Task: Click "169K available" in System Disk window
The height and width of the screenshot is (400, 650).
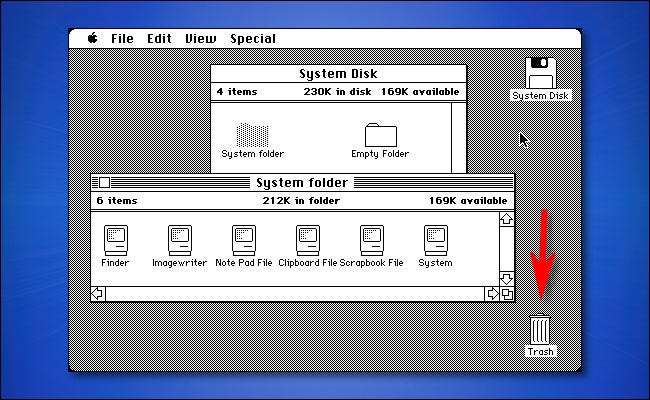Action: click(420, 92)
